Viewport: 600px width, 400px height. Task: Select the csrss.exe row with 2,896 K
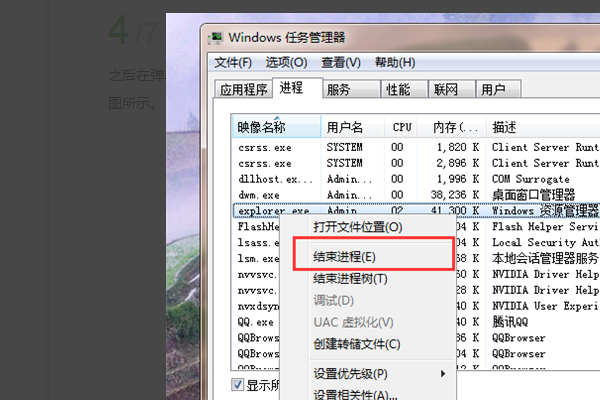416,163
